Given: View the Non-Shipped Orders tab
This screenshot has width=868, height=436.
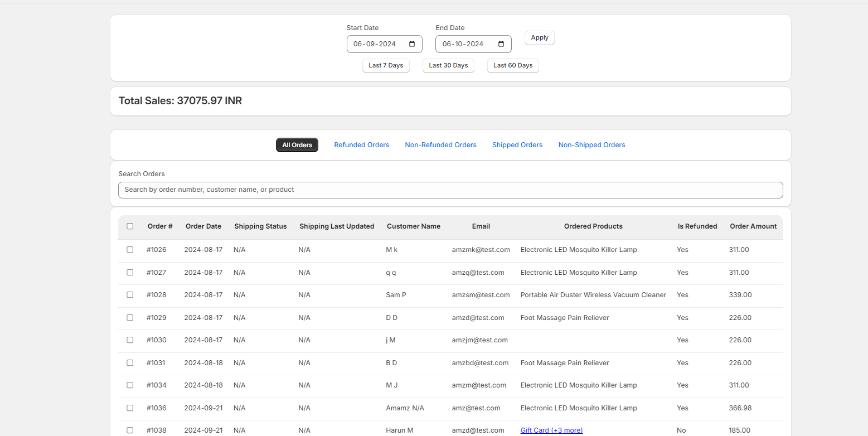Looking at the screenshot, I should (x=591, y=145).
